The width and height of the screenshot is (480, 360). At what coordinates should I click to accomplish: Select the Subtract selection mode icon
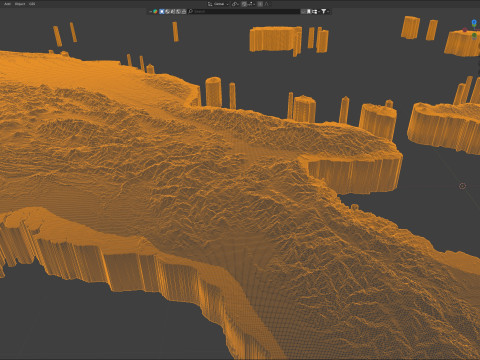[x=173, y=11]
